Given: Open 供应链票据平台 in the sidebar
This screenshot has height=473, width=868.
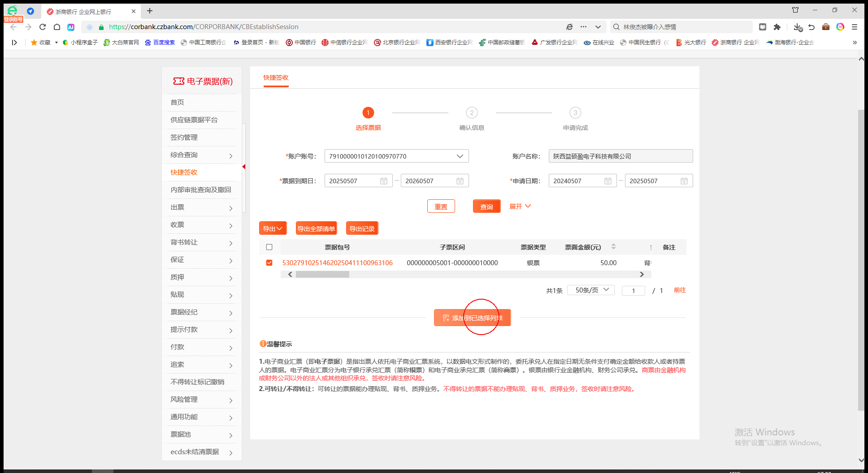Looking at the screenshot, I should tap(194, 120).
